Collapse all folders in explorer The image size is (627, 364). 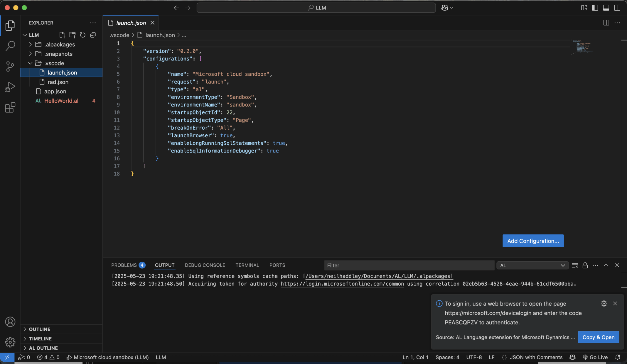coord(93,35)
